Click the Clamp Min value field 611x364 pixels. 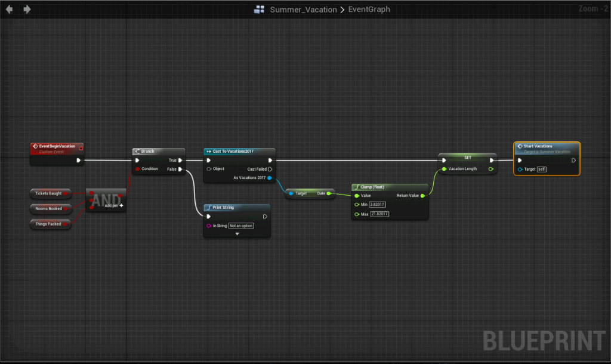point(378,205)
